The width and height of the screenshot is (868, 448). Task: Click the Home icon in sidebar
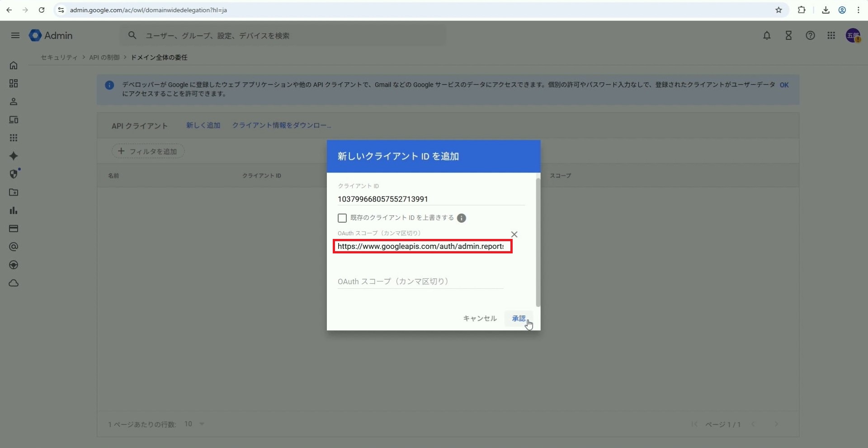point(14,65)
